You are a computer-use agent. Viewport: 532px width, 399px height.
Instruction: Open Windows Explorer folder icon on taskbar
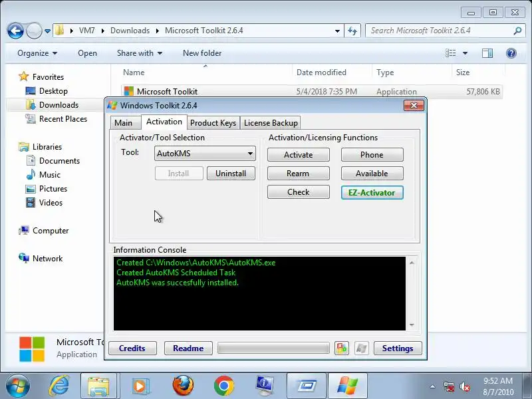pos(98,386)
